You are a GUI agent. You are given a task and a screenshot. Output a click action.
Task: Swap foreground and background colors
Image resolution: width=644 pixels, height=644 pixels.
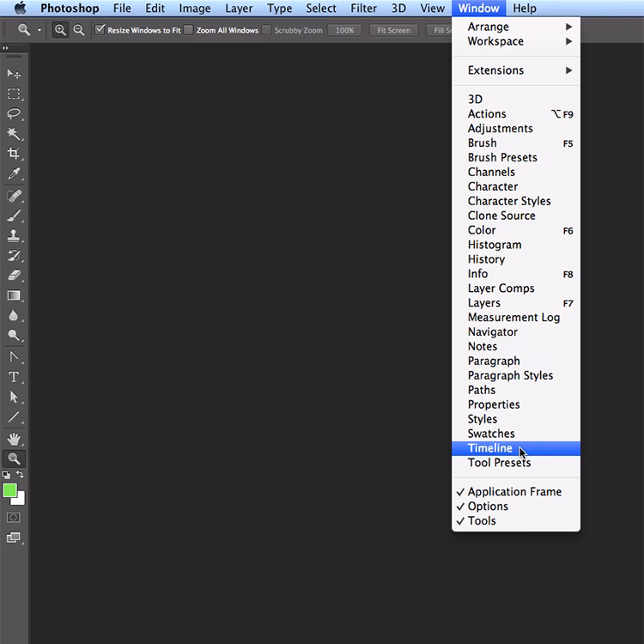tap(21, 475)
